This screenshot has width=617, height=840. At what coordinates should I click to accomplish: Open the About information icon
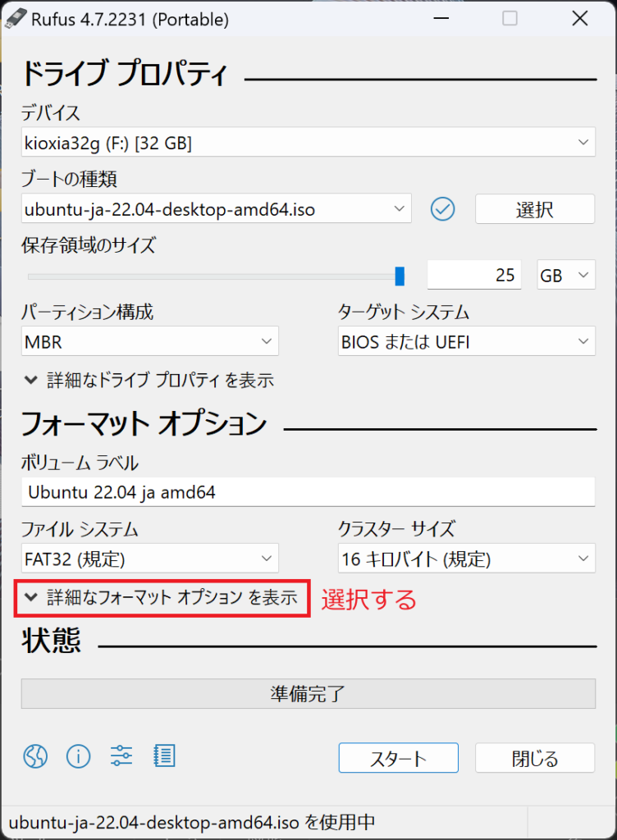78,756
